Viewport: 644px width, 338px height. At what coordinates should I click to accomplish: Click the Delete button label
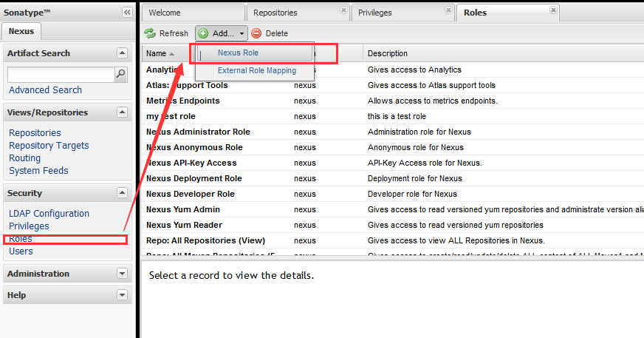(277, 33)
